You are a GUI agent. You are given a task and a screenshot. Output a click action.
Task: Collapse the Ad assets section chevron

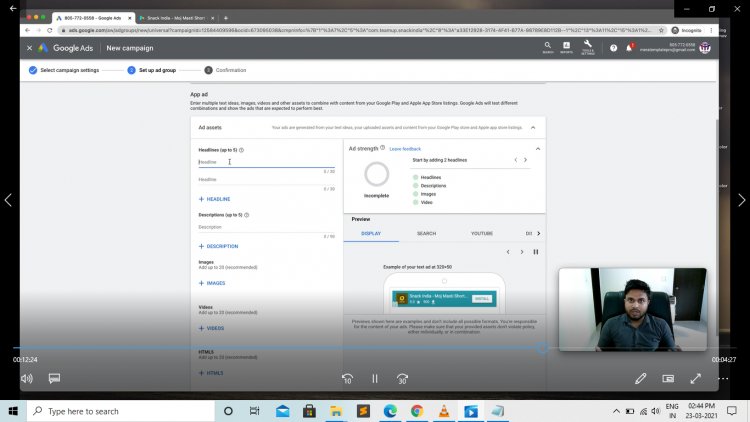pyautogui.click(x=532, y=128)
